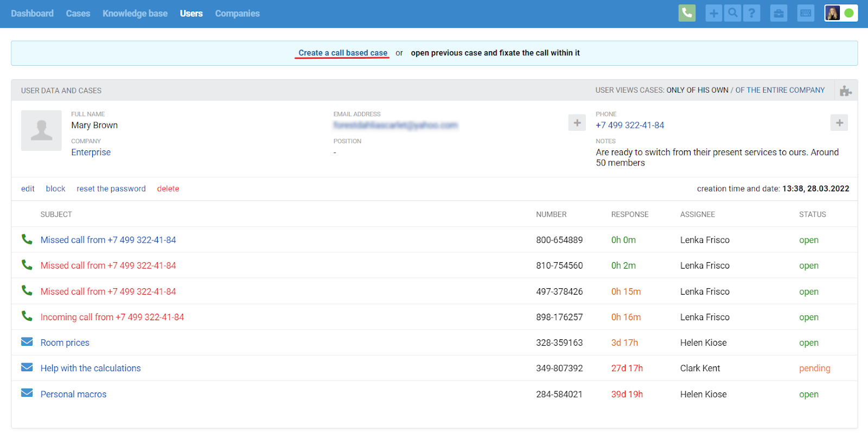Open the Enterprise company link
This screenshot has height=438, width=868.
[x=91, y=153]
